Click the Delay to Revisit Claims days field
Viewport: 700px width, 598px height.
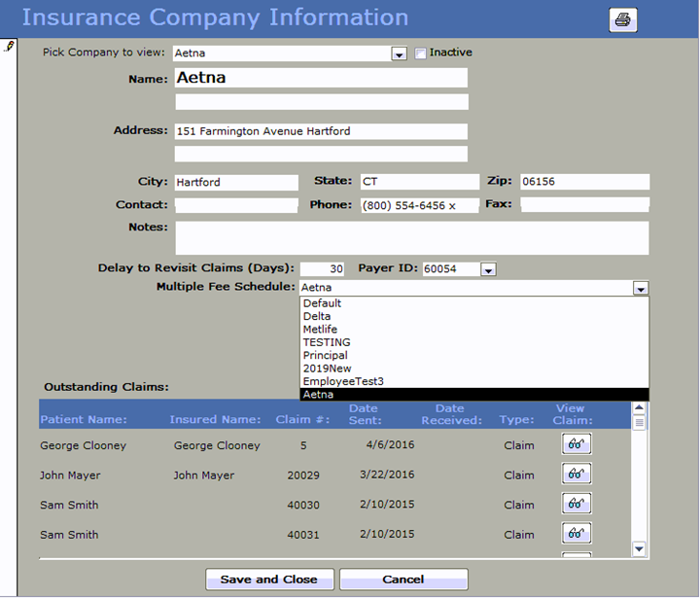tap(322, 269)
